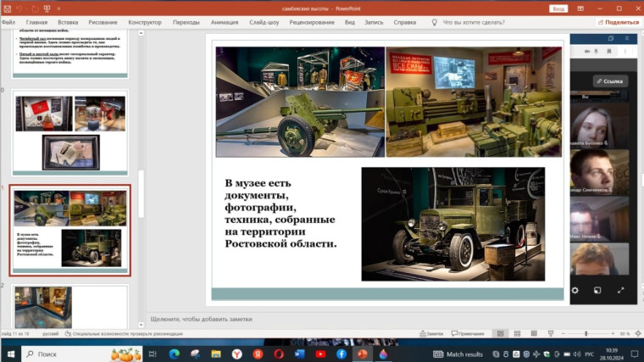Click the slide text about Ростовской области
This screenshot has width=644, height=362.
280,214
